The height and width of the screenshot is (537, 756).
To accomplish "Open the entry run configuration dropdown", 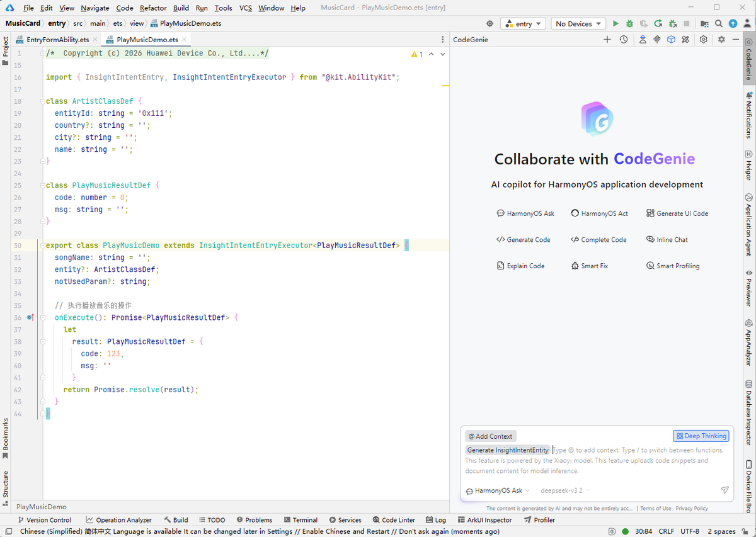I will tap(524, 24).
